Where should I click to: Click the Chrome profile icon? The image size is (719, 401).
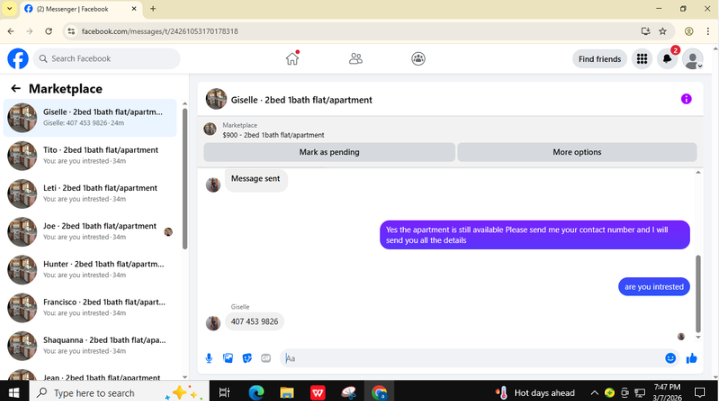[689, 31]
